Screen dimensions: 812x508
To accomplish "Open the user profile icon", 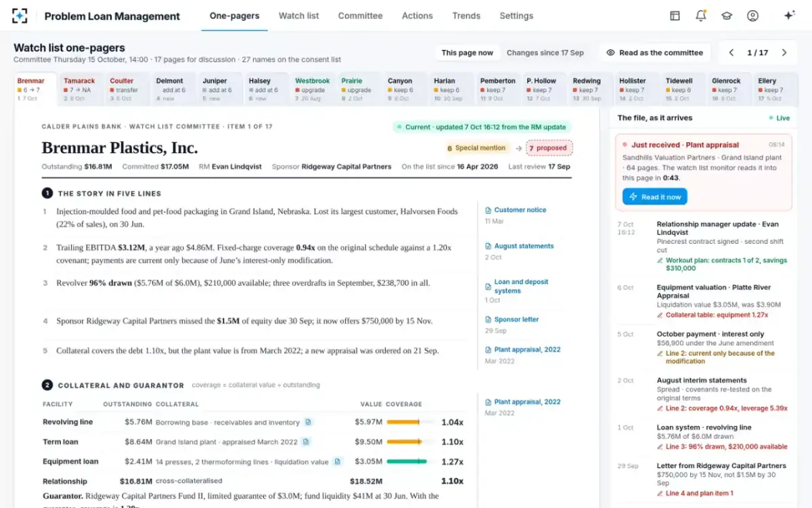I will [x=752, y=16].
